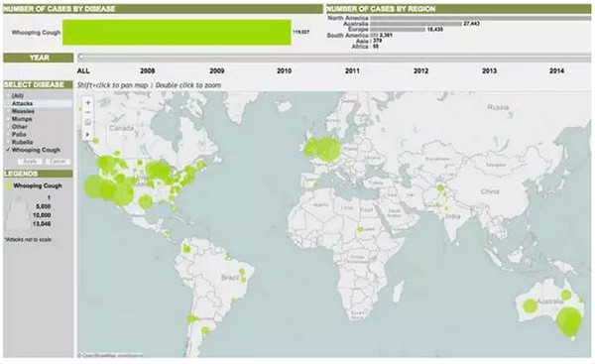Screen dimensions: 595x364
Task: Click the large bubble over southeastern Australia
Action: tap(569, 322)
